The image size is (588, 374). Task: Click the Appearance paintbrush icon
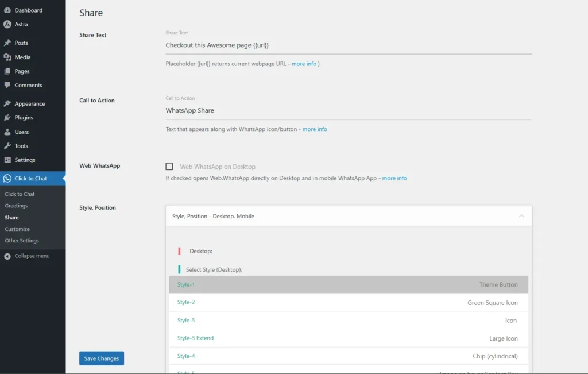7,104
